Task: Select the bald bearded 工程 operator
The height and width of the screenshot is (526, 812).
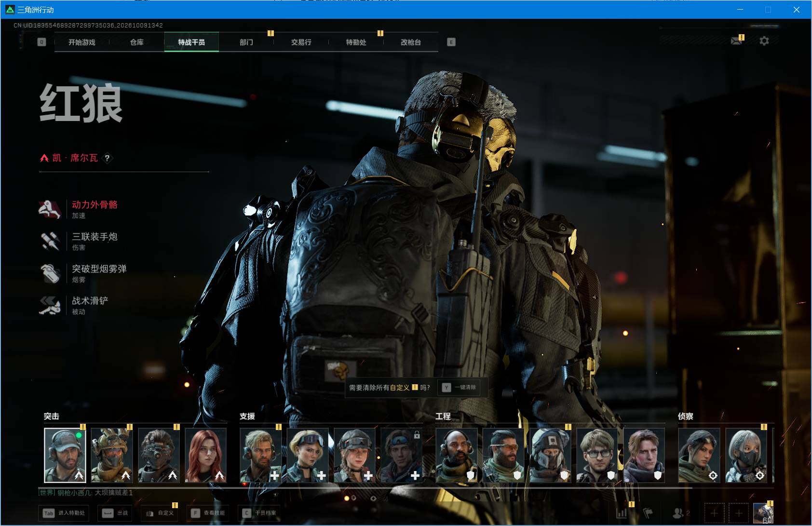Action: click(457, 455)
